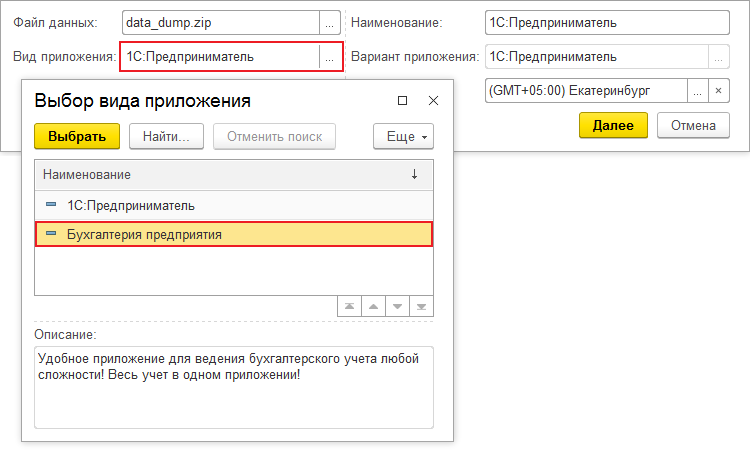Maximize the Выбор вида приложения dialog
The width and height of the screenshot is (750, 452).
click(403, 100)
